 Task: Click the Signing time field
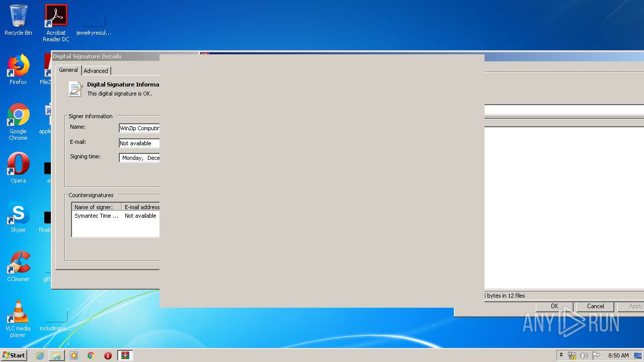coord(139,158)
